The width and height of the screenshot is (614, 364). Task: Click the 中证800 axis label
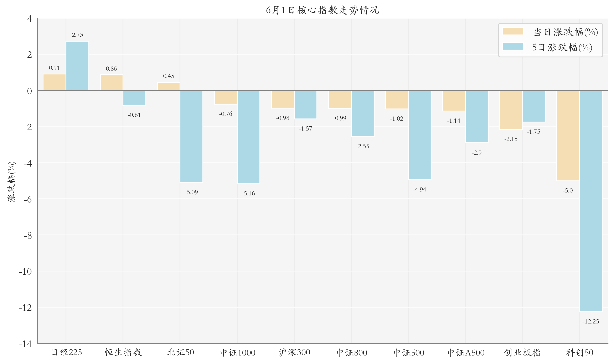pyautogui.click(x=352, y=353)
